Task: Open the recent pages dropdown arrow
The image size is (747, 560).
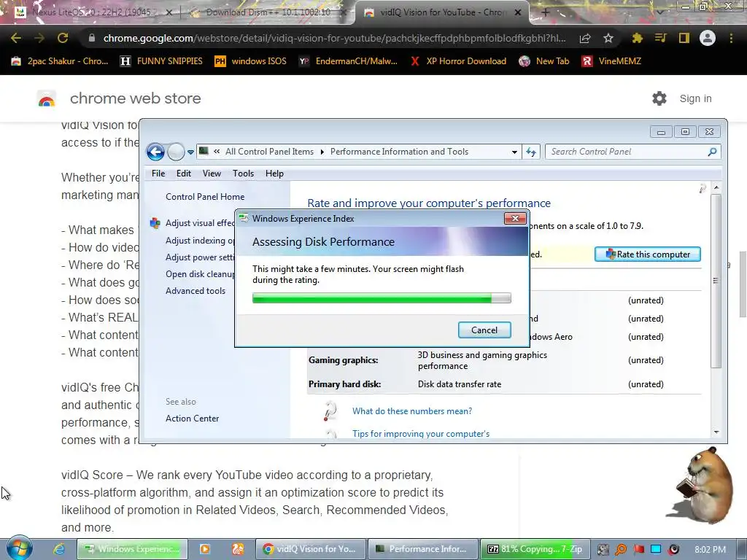Action: coord(190,152)
